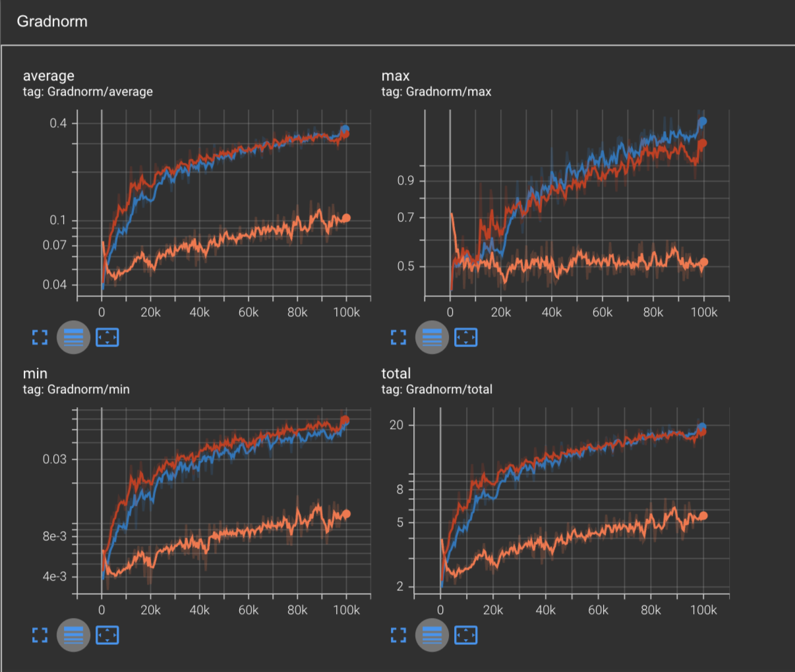Click the red endpoint marker on min chart

(x=345, y=420)
